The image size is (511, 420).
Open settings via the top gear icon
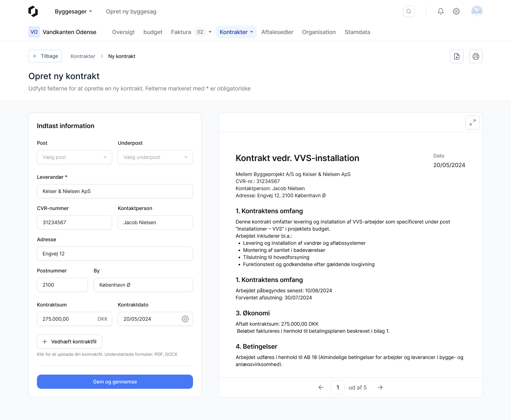pos(456,11)
